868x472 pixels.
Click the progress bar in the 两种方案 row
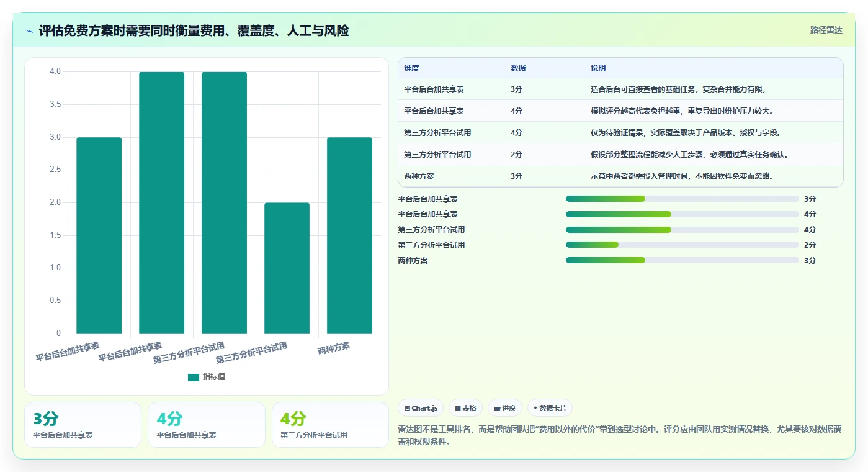682,260
